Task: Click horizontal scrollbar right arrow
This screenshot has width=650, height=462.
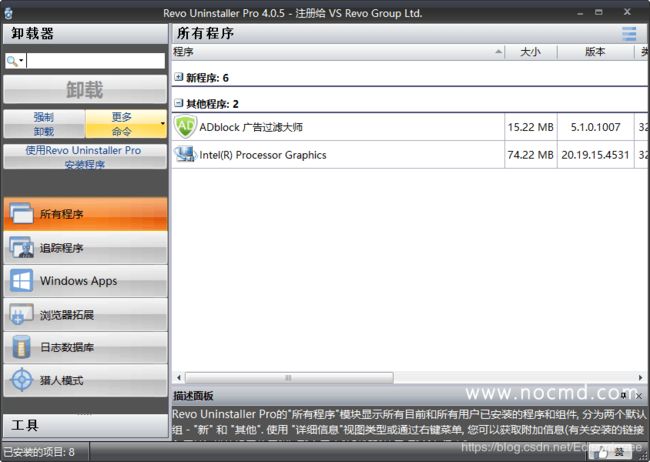Action: [x=640, y=377]
